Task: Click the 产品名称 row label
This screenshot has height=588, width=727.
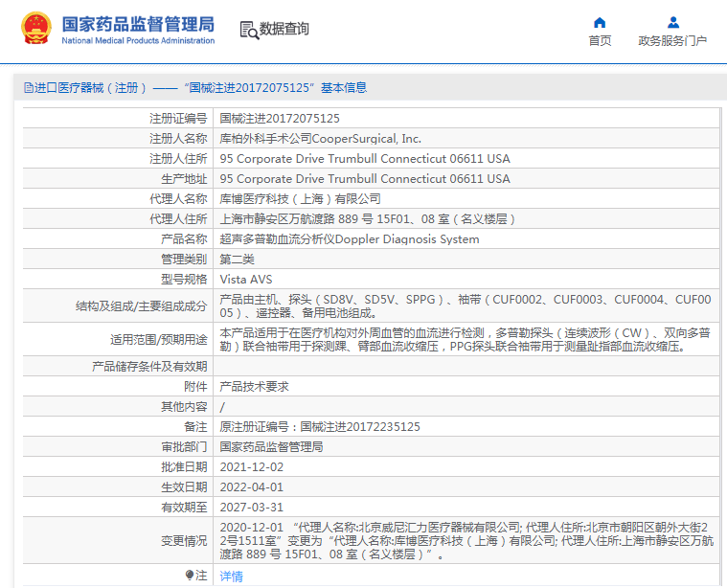Action: tap(184, 238)
